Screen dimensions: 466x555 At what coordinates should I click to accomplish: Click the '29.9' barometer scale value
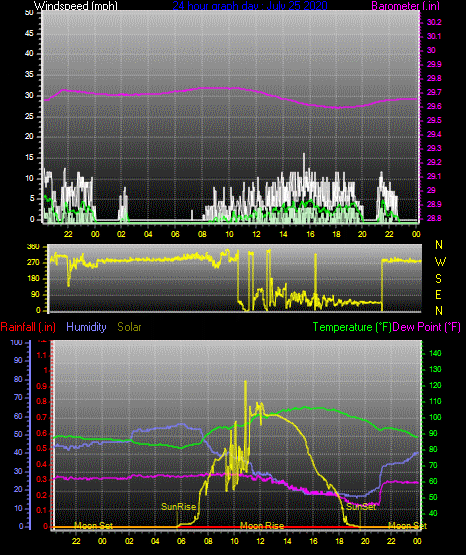(x=434, y=64)
